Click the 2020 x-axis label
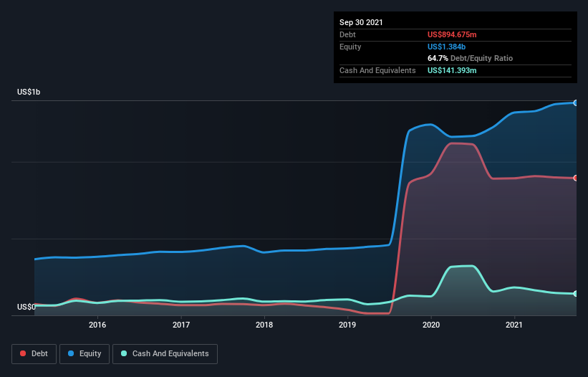Image resolution: width=588 pixels, height=377 pixels. (431, 325)
